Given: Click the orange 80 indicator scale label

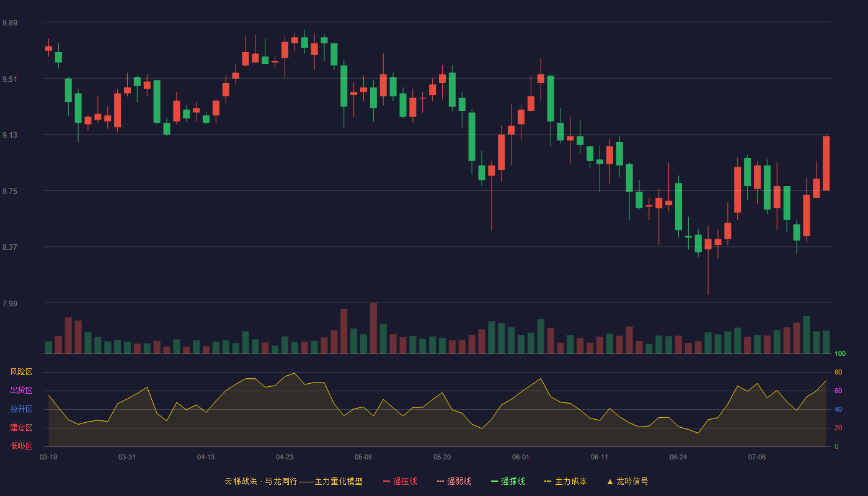Looking at the screenshot, I should 838,372.
